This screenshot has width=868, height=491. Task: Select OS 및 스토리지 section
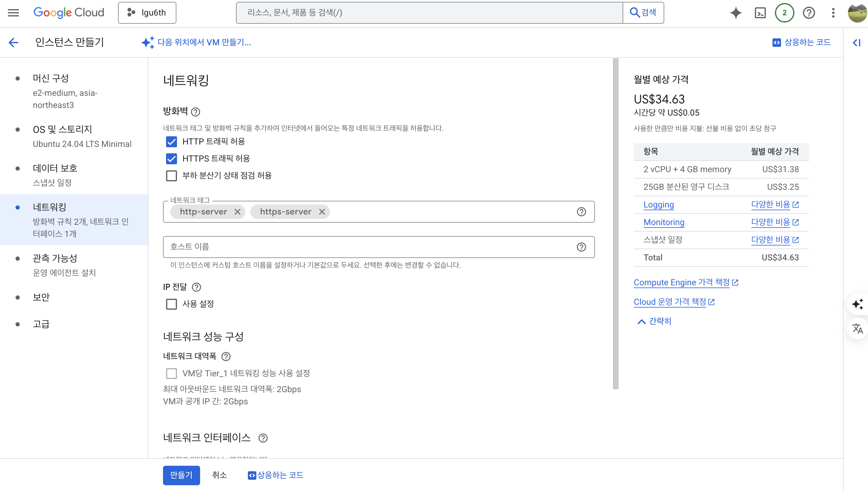[74, 136]
